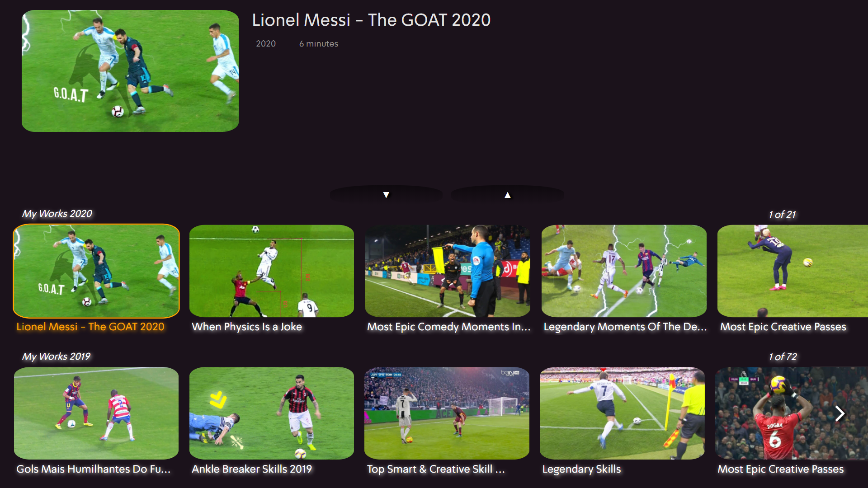Open the Most Epic Comedy Moments thumbnail

(x=448, y=271)
